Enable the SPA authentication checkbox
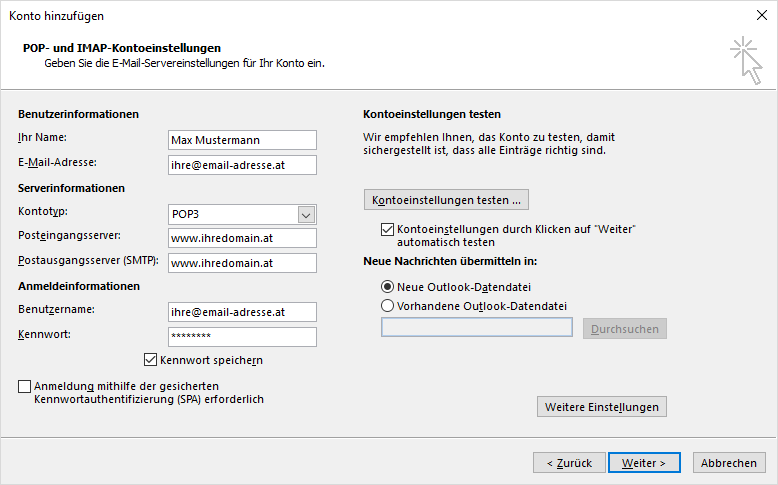The height and width of the screenshot is (485, 778). tap(24, 386)
